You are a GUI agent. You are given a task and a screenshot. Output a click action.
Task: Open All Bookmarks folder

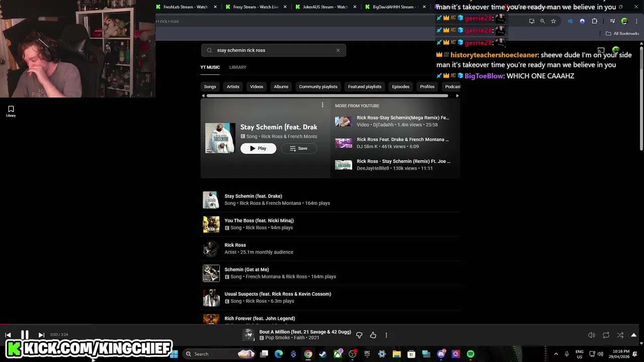click(x=622, y=34)
